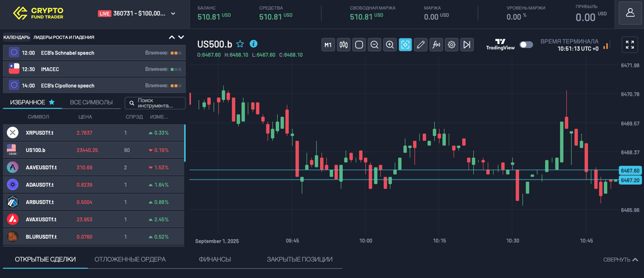This screenshot has width=644, height=278.
Task: Toggle the square shape tool button
Action: 359,45
